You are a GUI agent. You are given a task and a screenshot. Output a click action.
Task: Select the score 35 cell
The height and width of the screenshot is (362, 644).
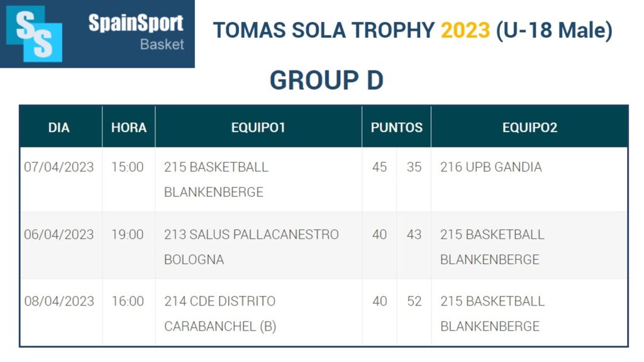[414, 167]
